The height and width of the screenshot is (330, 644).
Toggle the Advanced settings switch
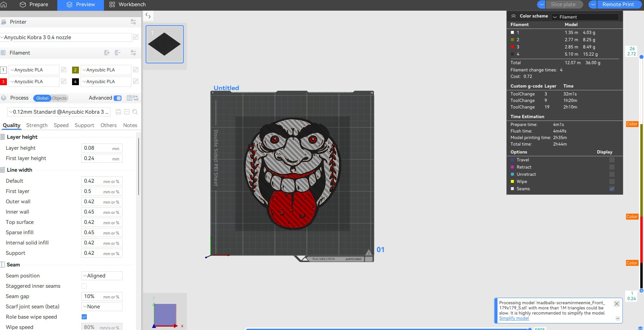tap(118, 98)
